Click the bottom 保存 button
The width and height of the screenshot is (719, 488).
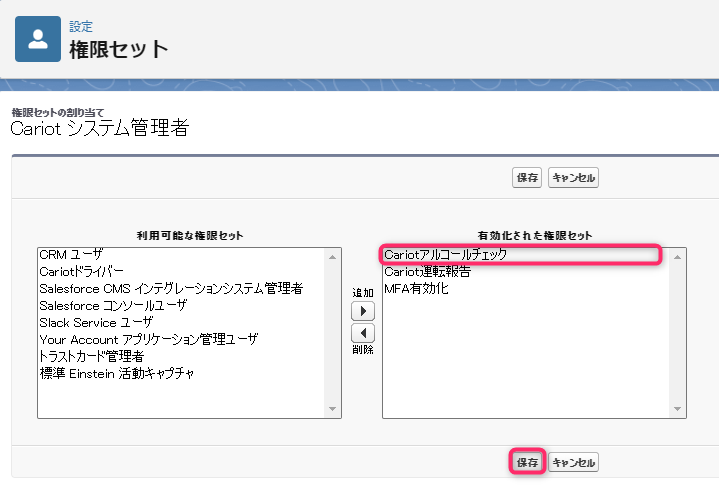coord(527,462)
